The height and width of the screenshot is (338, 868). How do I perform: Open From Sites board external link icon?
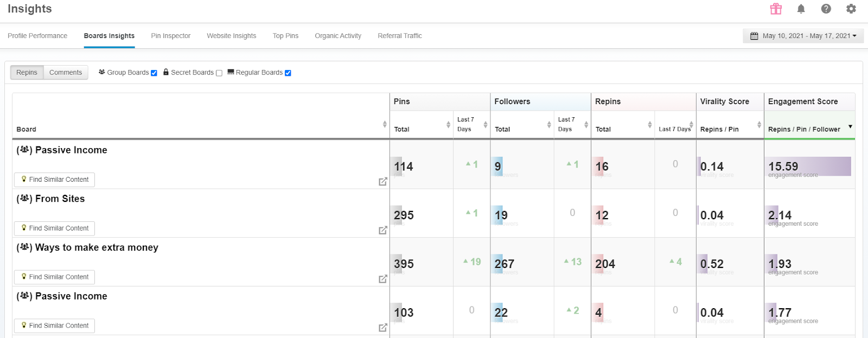(382, 231)
